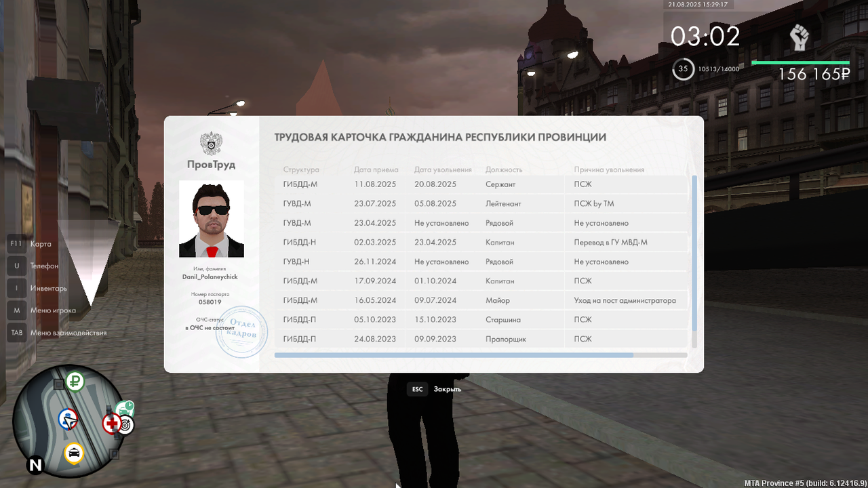Click the ГИБДД-Н structure cell
The height and width of the screenshot is (488, 868).
[x=300, y=242]
